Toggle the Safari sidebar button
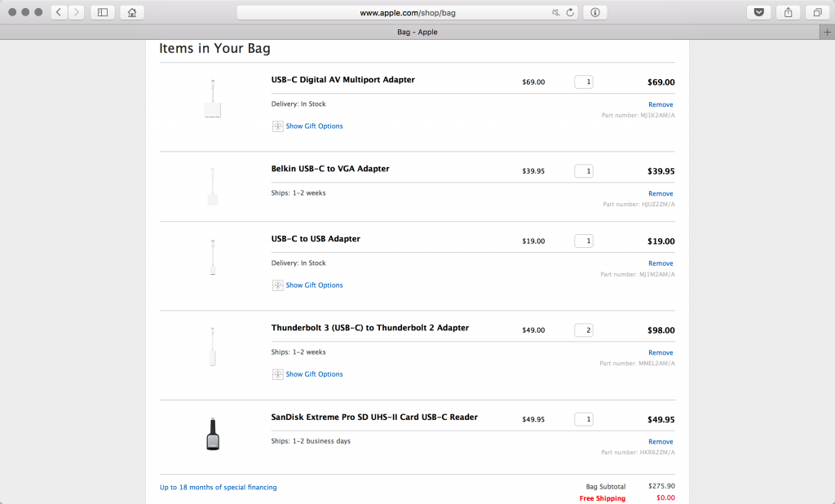This screenshot has height=504, width=835. pos(103,12)
